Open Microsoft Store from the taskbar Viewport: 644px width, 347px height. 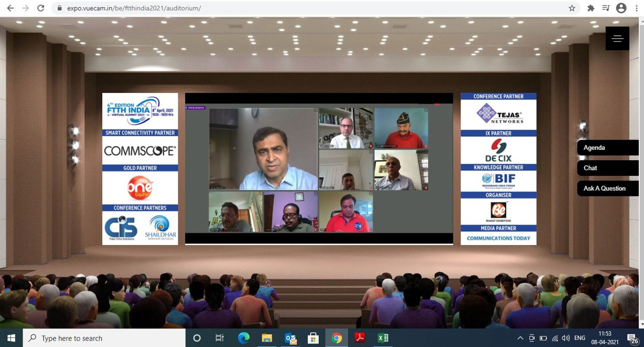(314, 338)
